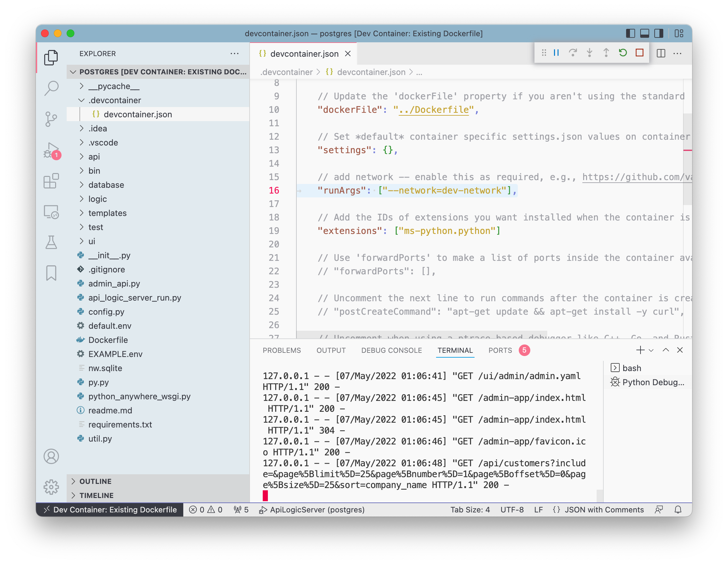Image resolution: width=728 pixels, height=564 pixels.
Task: Collapse the POSTGRES workspace root
Action: pos(158,72)
